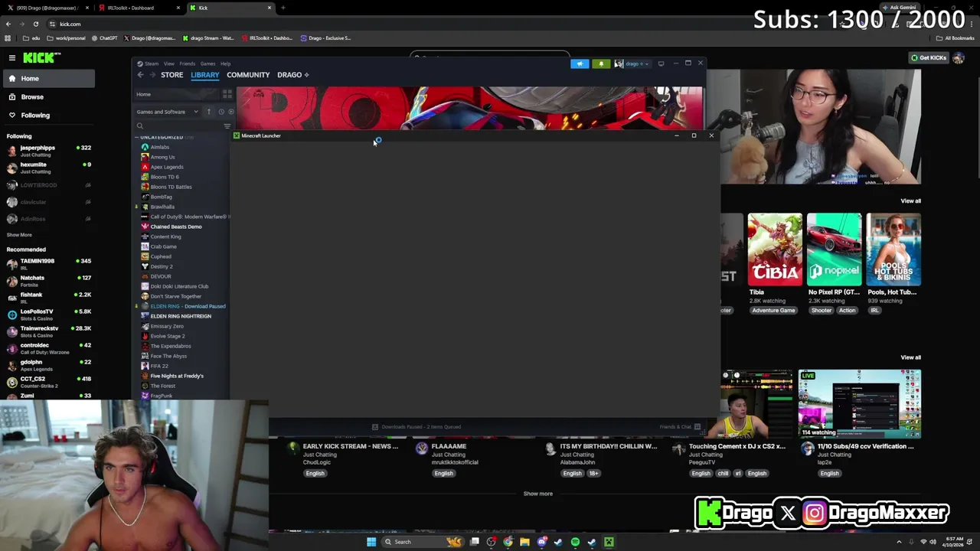Screen dimensions: 980x551
Task: Open Kick Browse in sidebar
Action: pos(48,96)
